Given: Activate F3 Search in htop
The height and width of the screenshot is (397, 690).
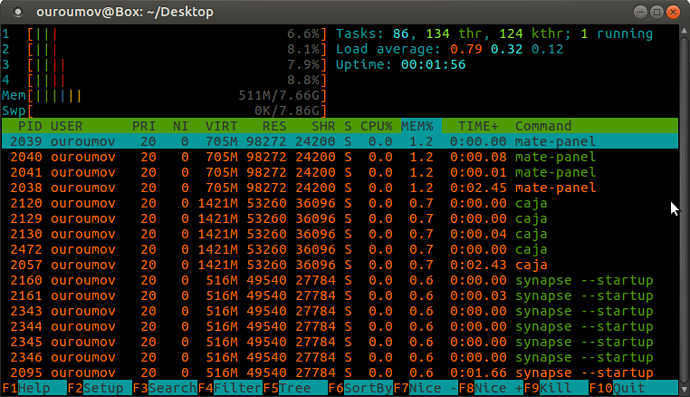Looking at the screenshot, I should click(x=165, y=388).
